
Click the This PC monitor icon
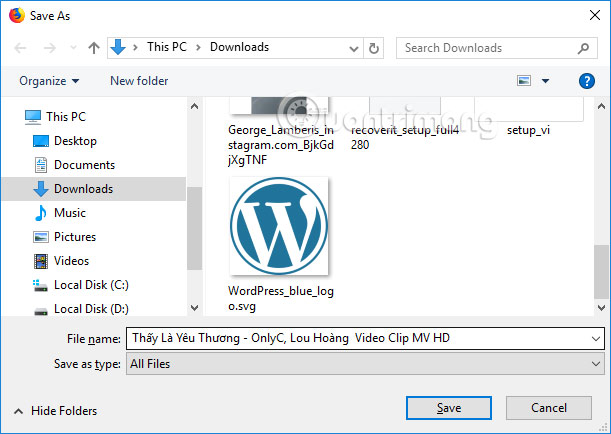(x=33, y=117)
